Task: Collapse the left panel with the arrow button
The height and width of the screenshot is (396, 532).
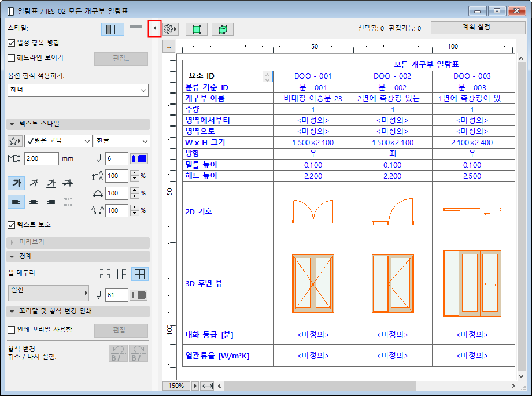Action: tap(154, 28)
